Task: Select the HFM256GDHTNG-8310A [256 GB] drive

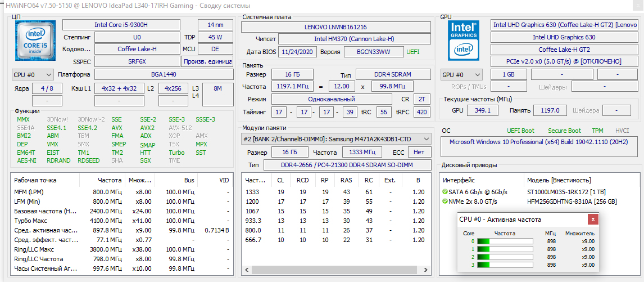Action: (x=572, y=202)
